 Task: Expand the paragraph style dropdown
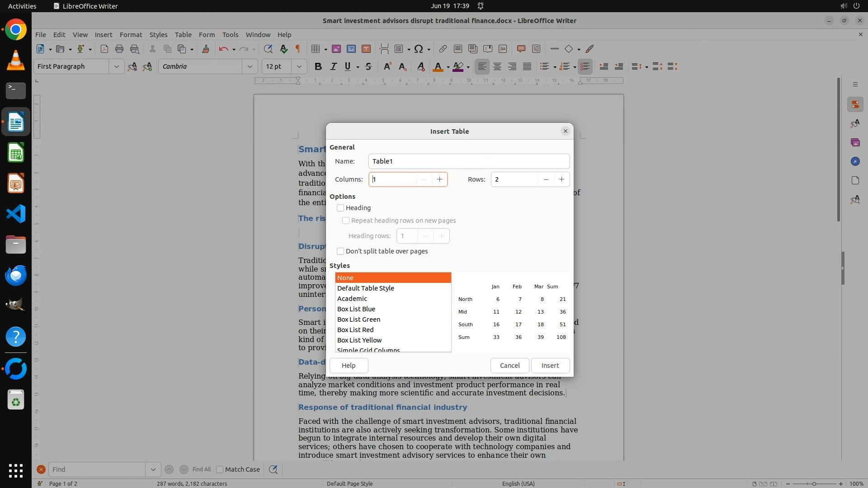pos(116,66)
